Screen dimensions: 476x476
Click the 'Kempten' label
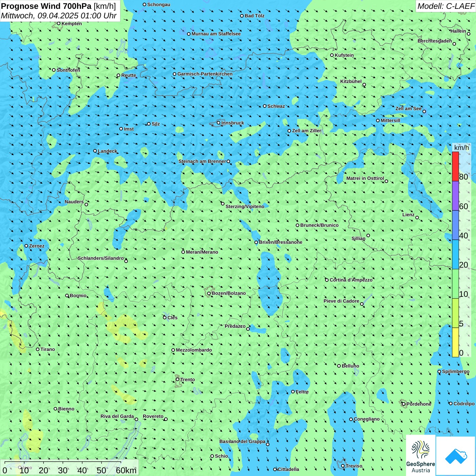tap(72, 23)
